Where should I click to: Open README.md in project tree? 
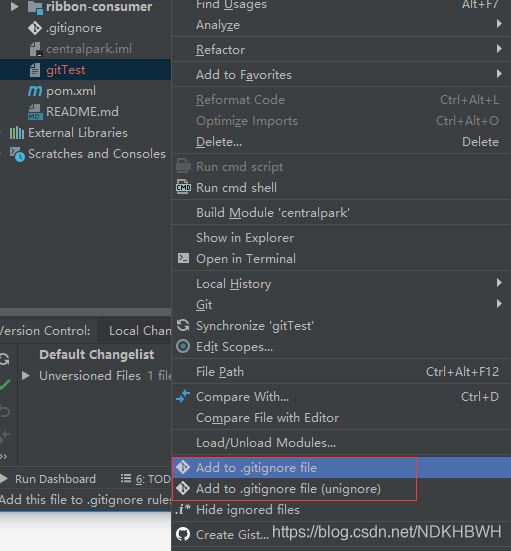click(82, 112)
